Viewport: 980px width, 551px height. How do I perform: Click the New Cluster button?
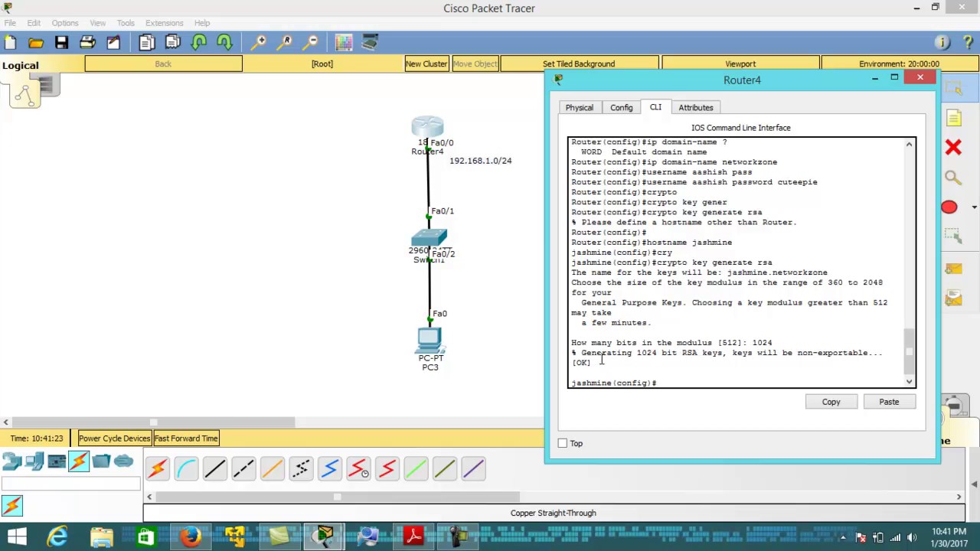click(426, 64)
